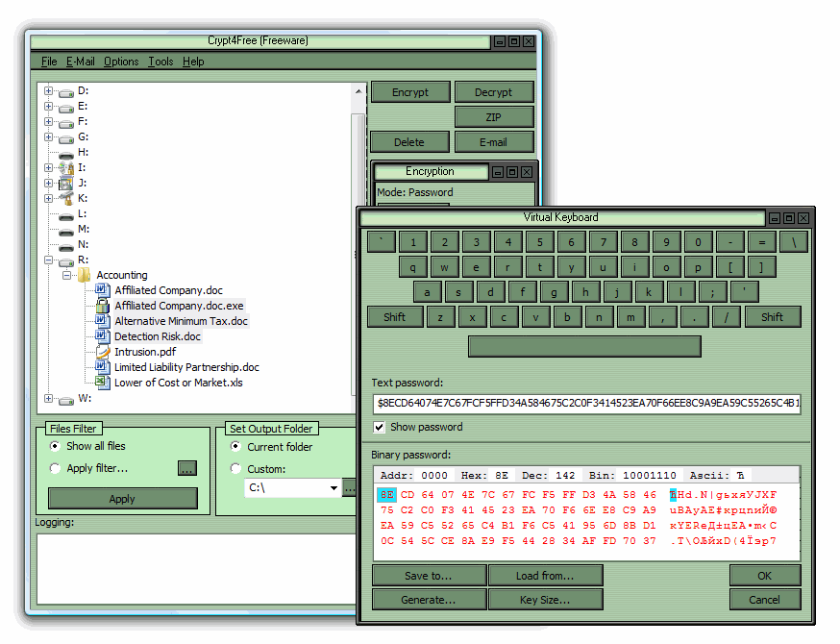This screenshot has height=644, width=840.
Task: Click the R: drive icon
Action: 66,261
